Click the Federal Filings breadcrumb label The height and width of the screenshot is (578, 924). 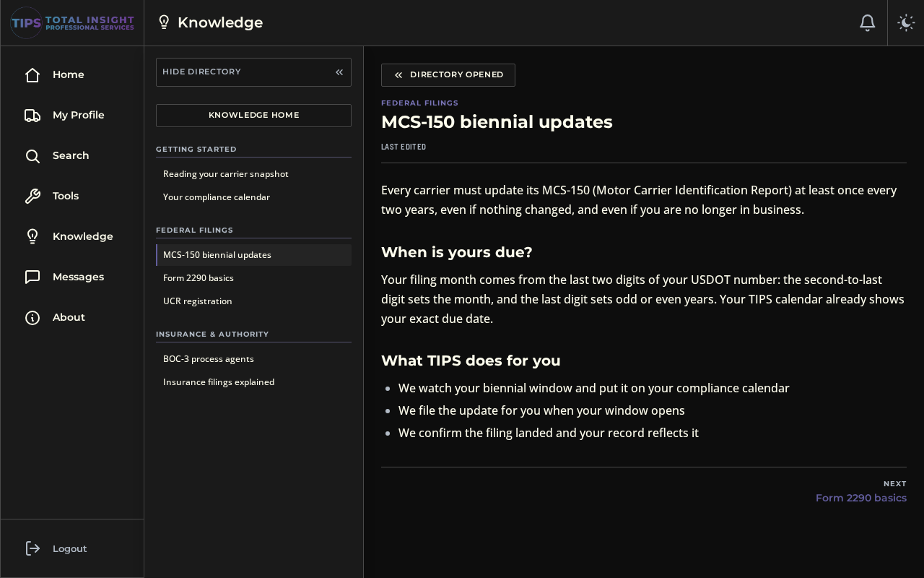coord(419,103)
